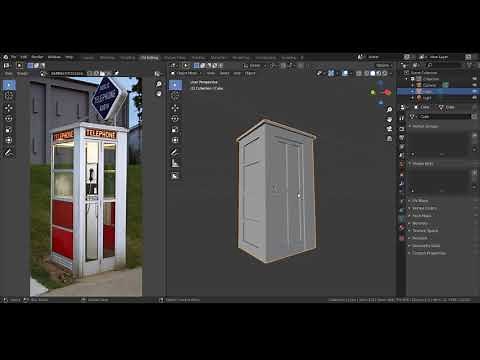This screenshot has width=480, height=360.
Task: Hide the Collection via its eye icon
Action: coord(474,79)
